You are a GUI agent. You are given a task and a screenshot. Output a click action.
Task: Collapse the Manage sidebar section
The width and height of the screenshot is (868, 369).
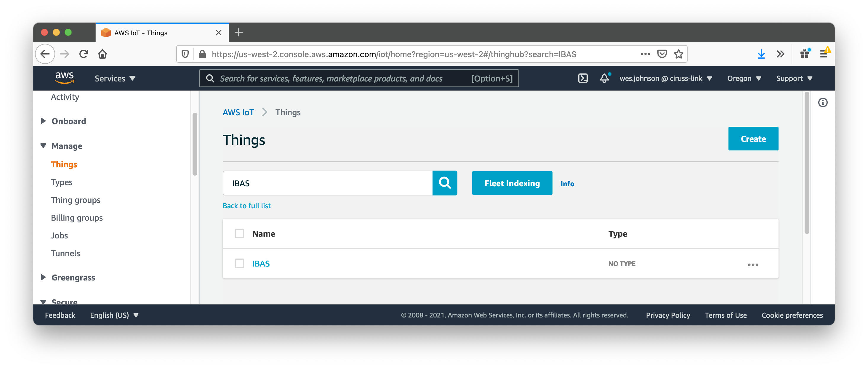coord(66,146)
